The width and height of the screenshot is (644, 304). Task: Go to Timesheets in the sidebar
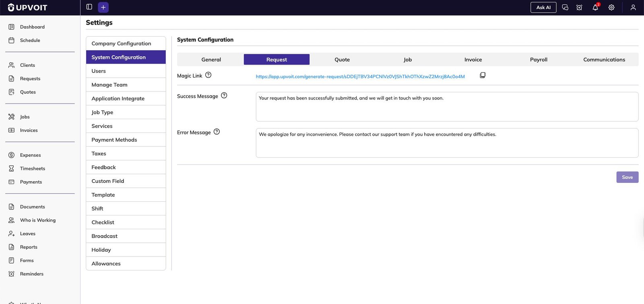coord(33,169)
